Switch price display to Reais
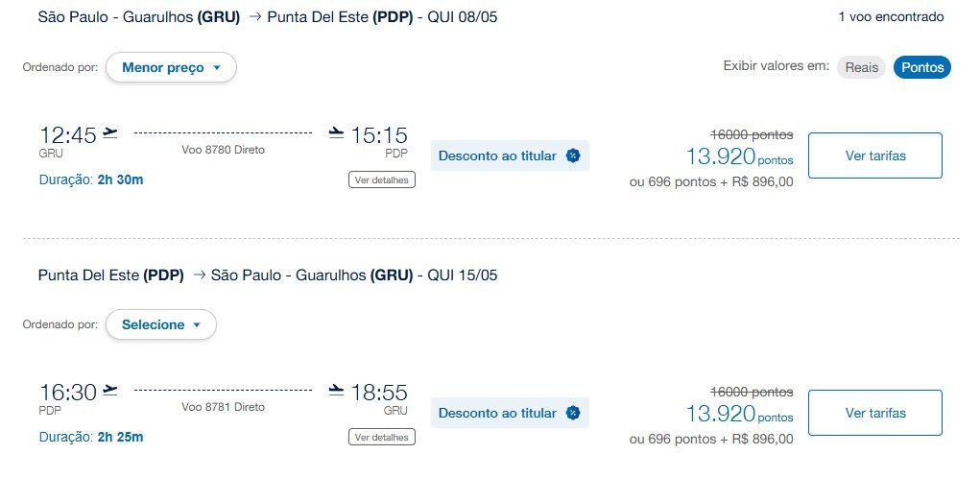Screen dimensions: 980x478 click(x=861, y=67)
